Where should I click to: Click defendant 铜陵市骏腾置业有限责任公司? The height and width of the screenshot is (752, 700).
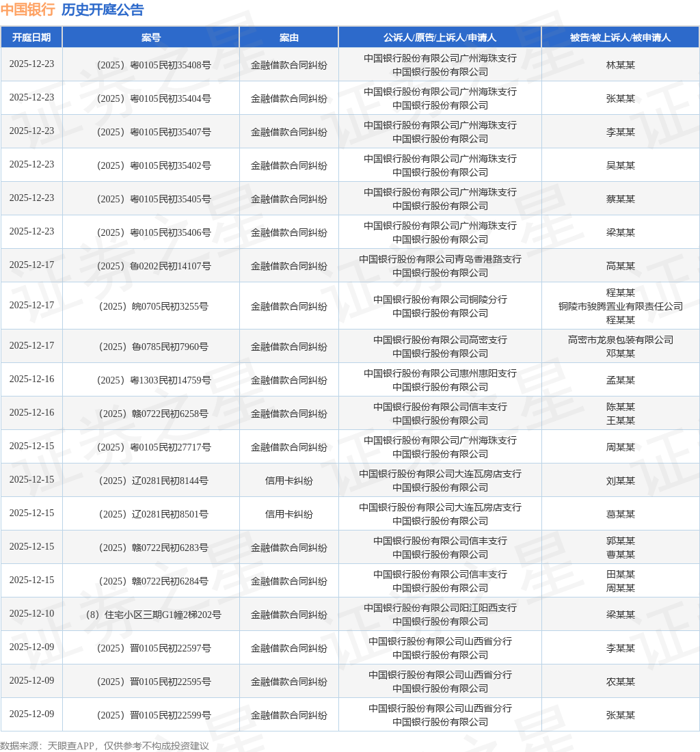(x=621, y=306)
